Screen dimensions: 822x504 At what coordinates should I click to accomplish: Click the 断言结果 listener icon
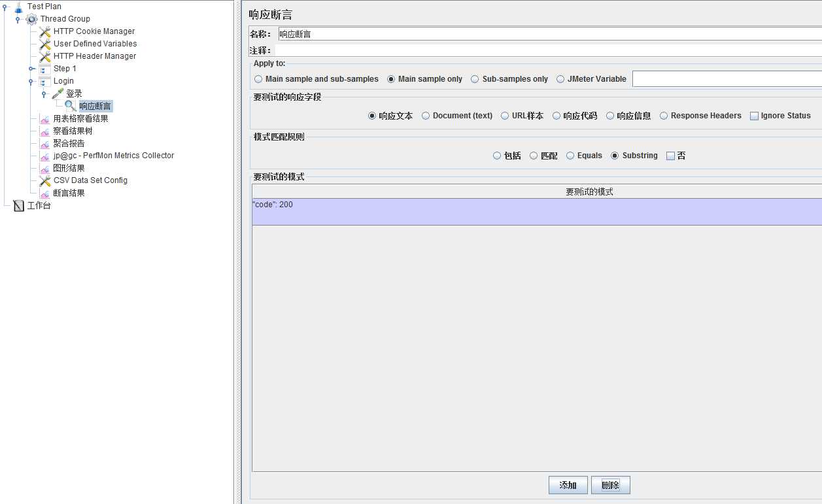44,193
